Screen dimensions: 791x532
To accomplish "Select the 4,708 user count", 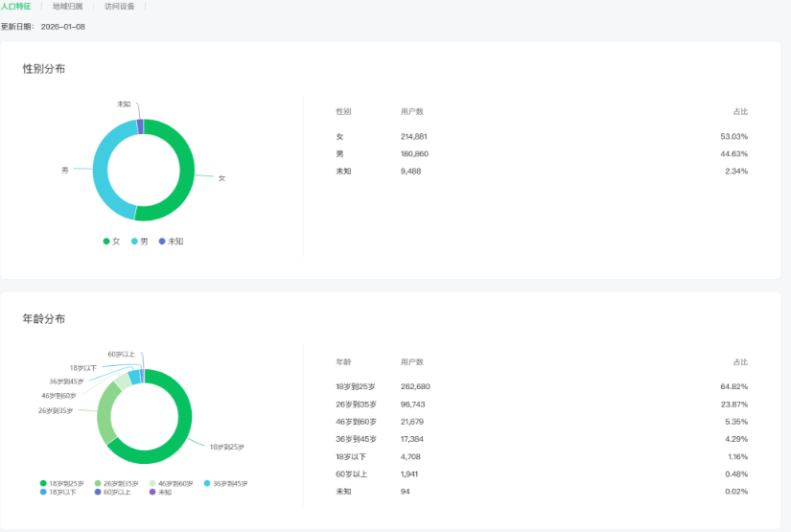I will 410,457.
